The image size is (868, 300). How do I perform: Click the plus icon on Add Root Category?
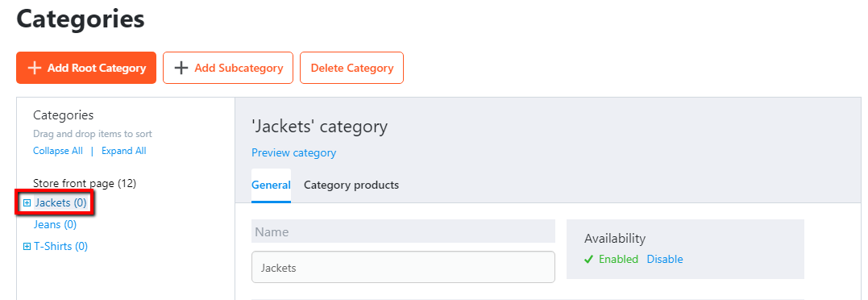[x=35, y=68]
